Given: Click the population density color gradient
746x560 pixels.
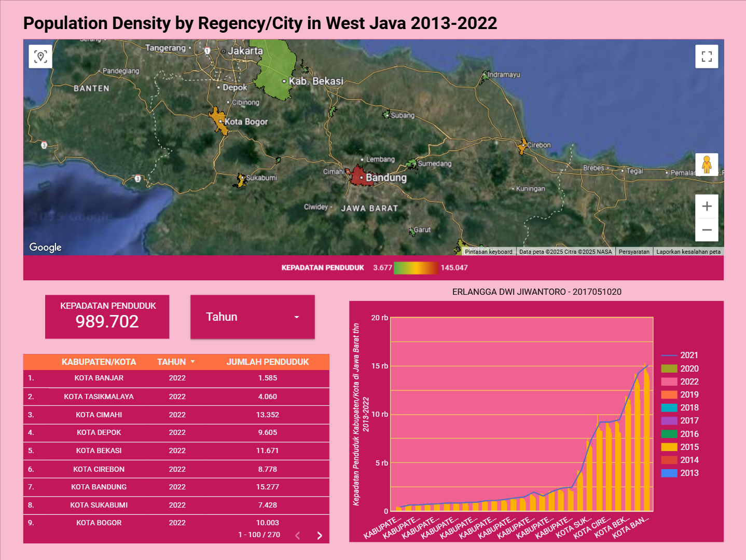Looking at the screenshot, I should (416, 268).
